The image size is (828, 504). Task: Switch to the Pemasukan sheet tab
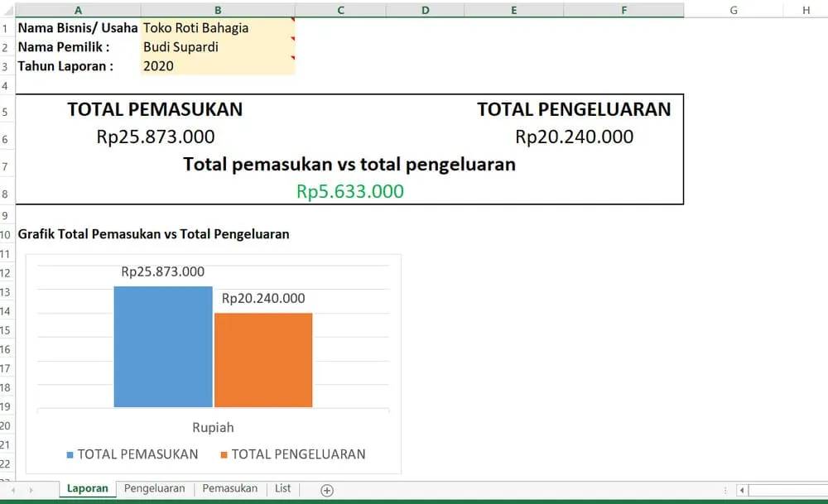(229, 488)
